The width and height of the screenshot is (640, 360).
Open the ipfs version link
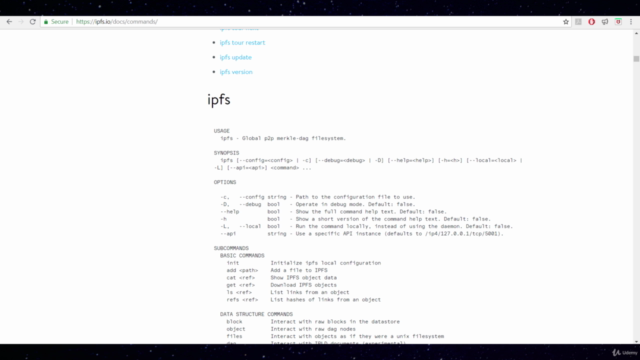236,72
